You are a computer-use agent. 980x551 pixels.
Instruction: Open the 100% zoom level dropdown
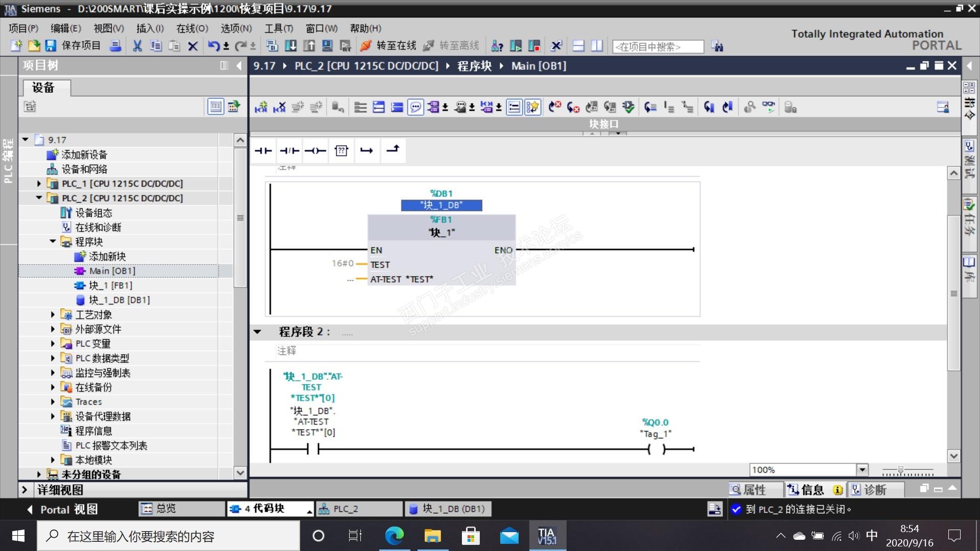862,469
